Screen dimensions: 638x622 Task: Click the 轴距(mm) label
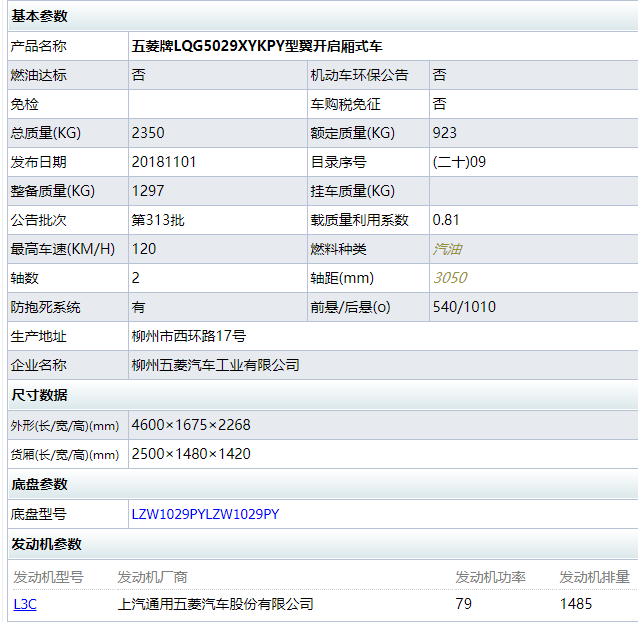(342, 278)
